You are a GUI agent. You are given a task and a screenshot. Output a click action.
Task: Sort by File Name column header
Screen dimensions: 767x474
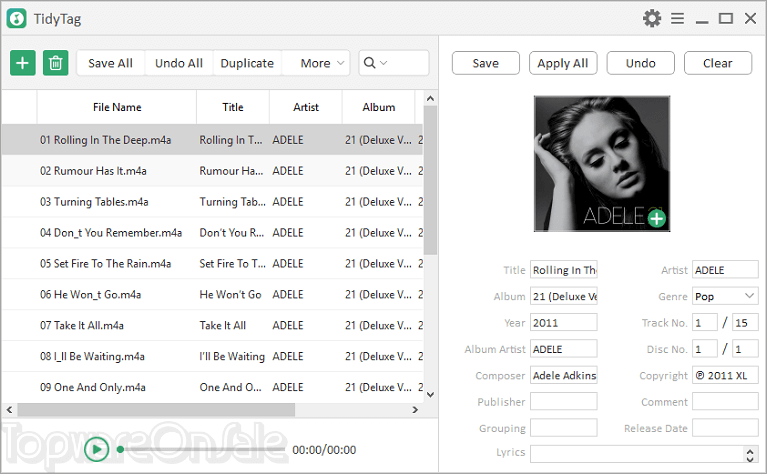(117, 107)
